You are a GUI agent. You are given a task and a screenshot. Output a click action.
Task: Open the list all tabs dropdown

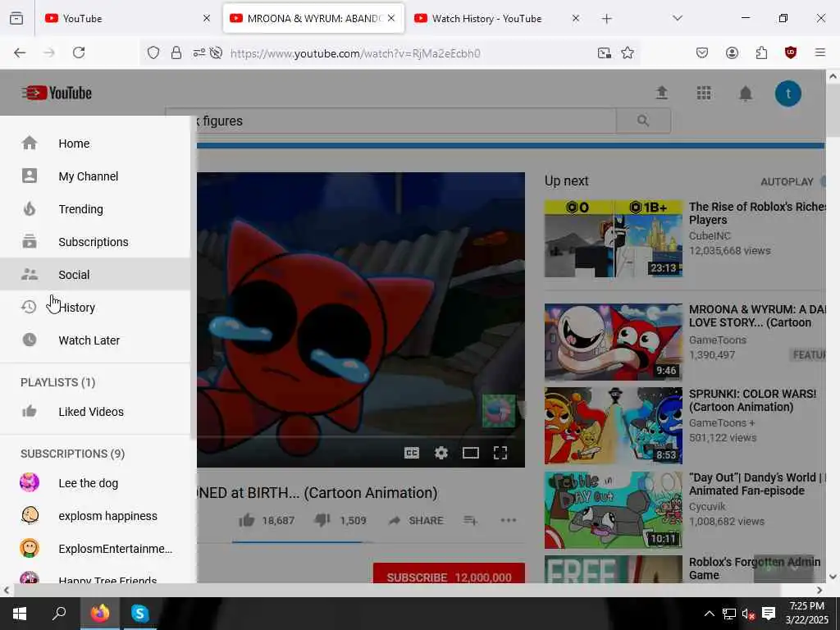[x=678, y=18]
